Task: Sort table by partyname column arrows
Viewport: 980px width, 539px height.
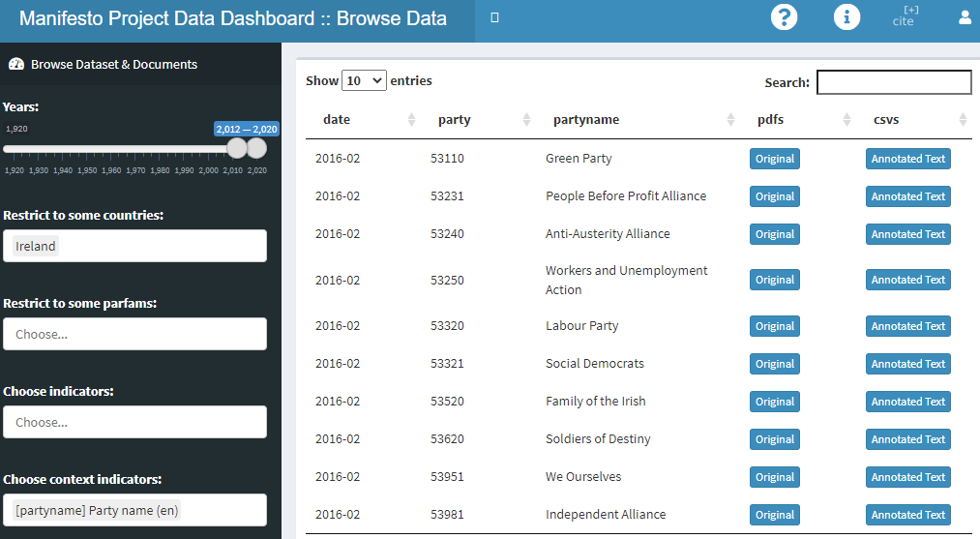Action: pyautogui.click(x=730, y=120)
